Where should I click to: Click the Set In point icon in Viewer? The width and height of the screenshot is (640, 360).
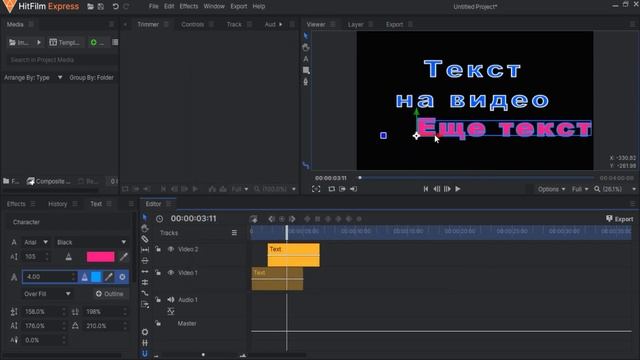pos(342,189)
